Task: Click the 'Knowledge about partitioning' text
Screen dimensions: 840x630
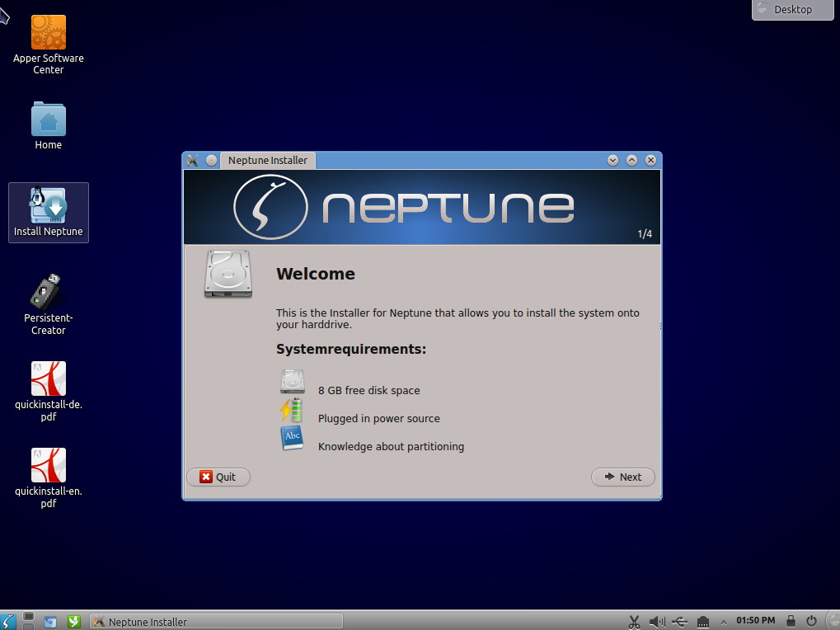Action: click(x=391, y=446)
